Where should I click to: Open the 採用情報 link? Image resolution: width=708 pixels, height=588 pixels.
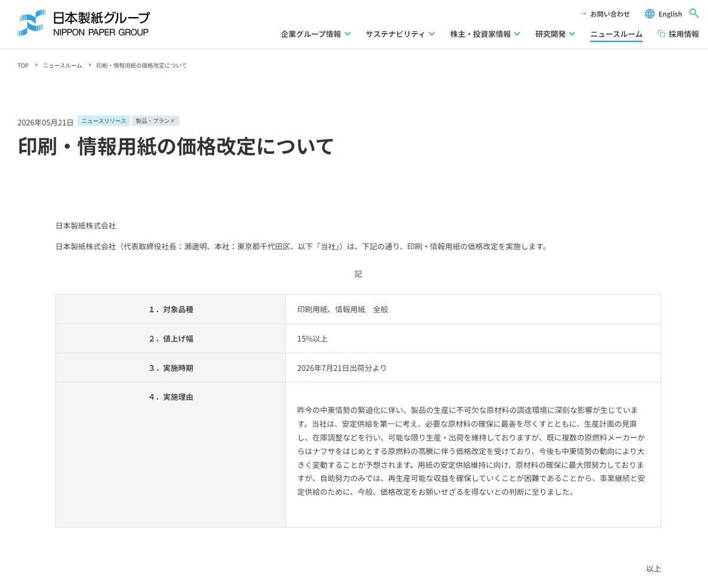684,34
